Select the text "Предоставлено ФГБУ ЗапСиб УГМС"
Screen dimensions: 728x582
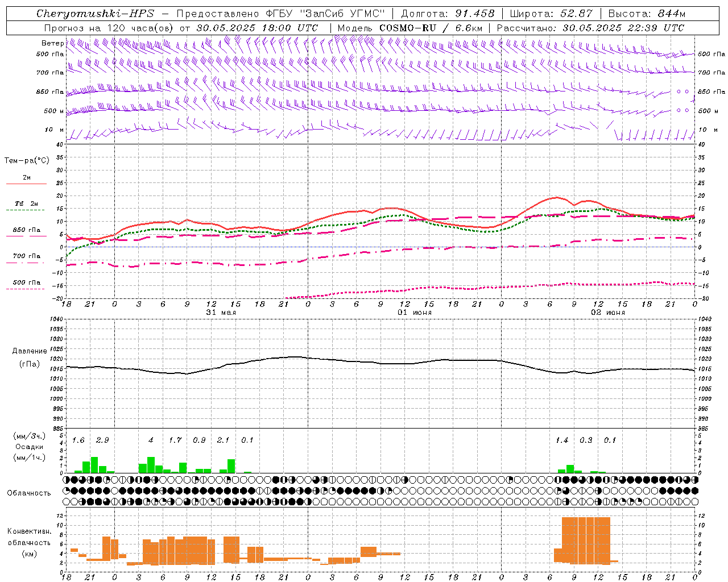pos(281,14)
